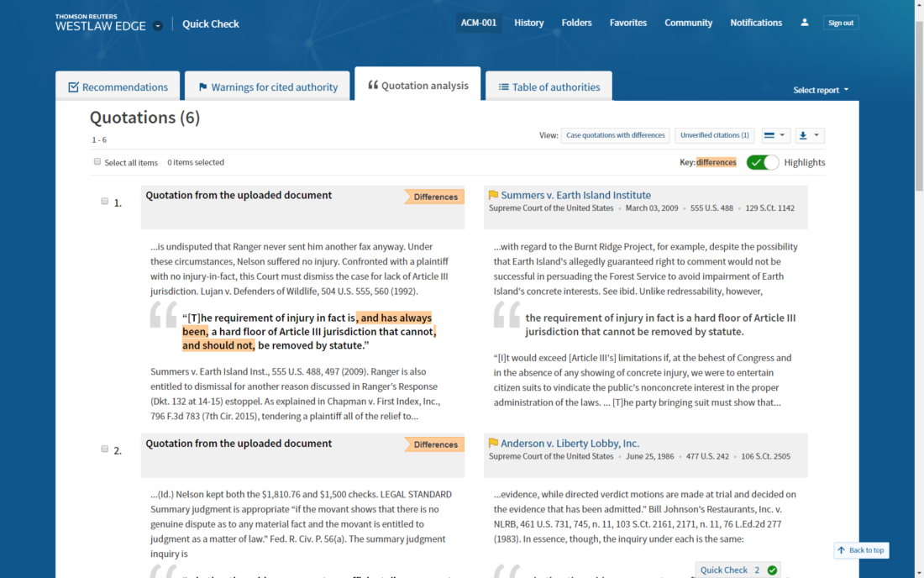
Task: Toggle the Highlights switch off
Action: click(x=763, y=162)
